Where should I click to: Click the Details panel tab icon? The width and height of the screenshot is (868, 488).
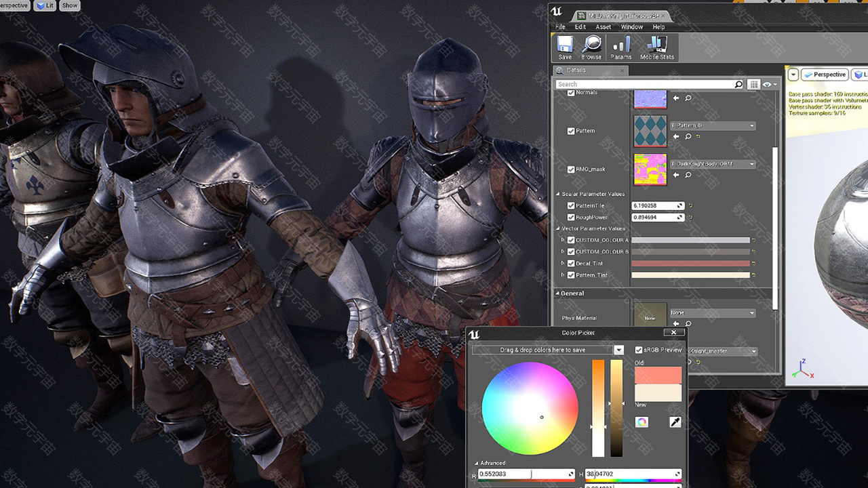pyautogui.click(x=559, y=70)
